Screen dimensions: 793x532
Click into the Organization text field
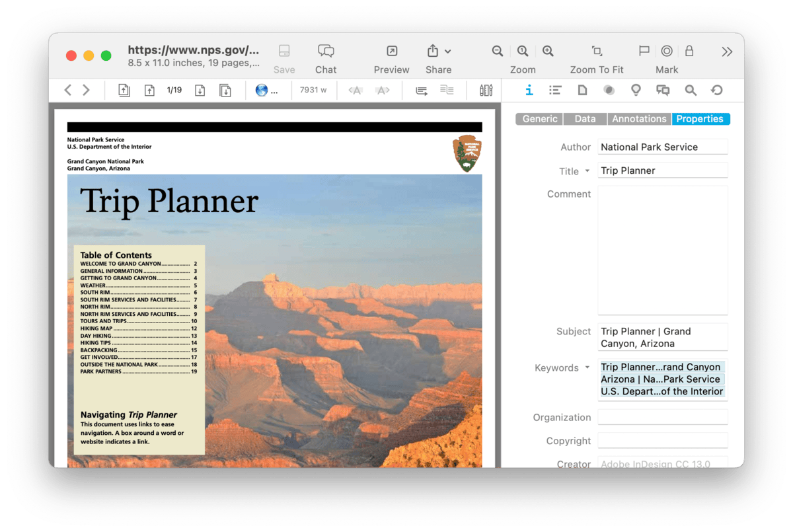point(662,418)
